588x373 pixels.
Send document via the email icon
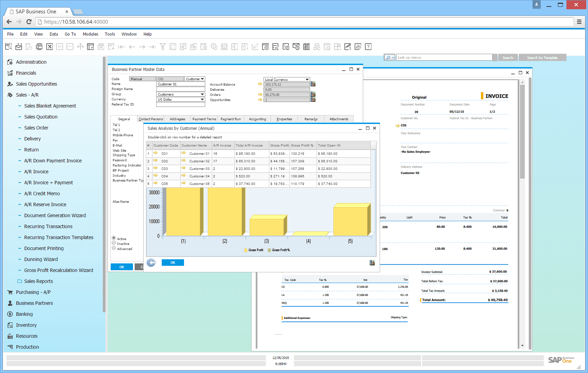pyautogui.click(x=19, y=47)
